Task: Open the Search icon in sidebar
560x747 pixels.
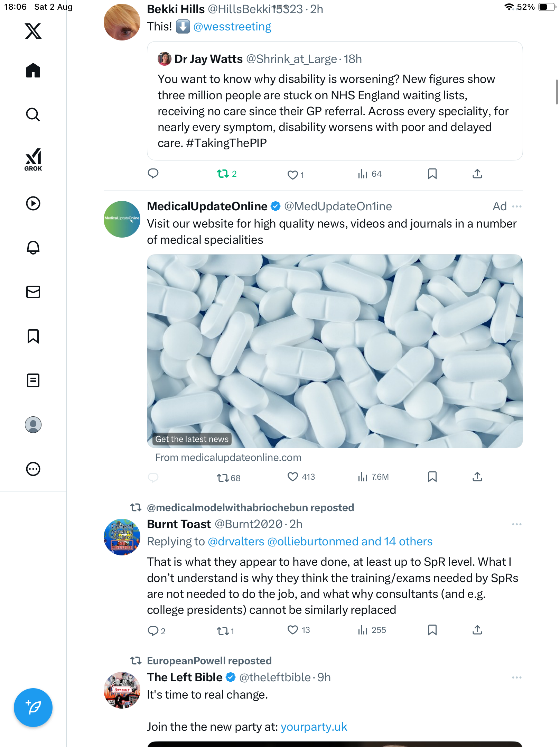Action: click(33, 114)
